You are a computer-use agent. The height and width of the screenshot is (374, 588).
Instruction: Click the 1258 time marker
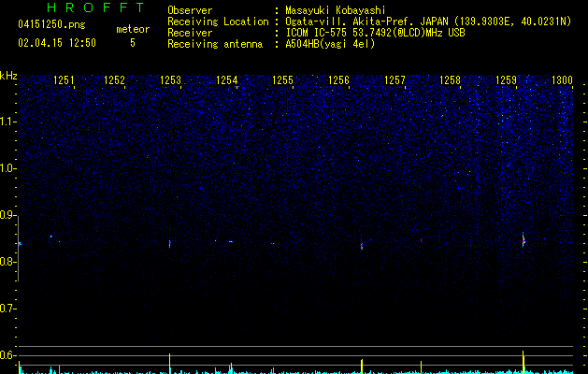coord(450,79)
